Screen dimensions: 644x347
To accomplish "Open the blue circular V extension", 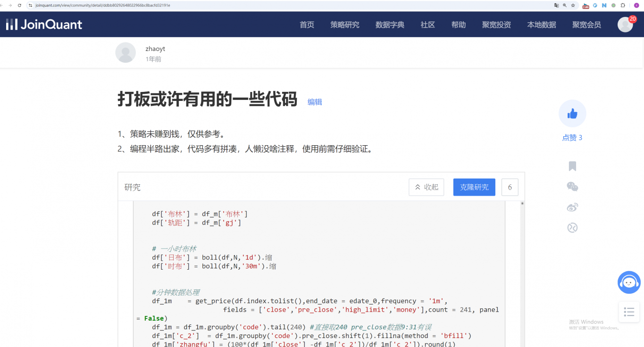I will 595,5.
